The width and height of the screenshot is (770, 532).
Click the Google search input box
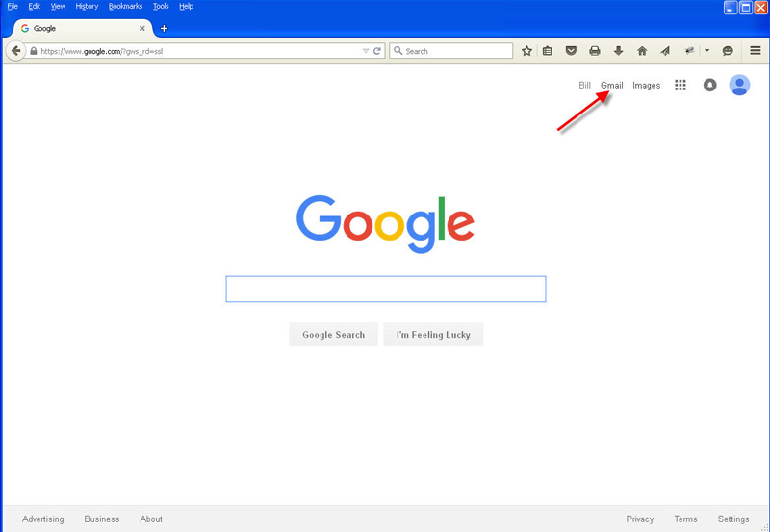(x=386, y=289)
